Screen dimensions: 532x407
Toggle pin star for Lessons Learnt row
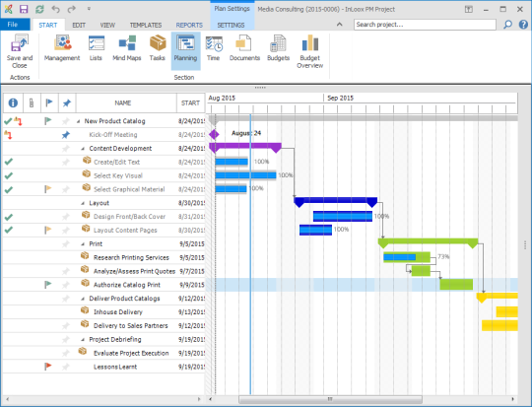[66, 367]
